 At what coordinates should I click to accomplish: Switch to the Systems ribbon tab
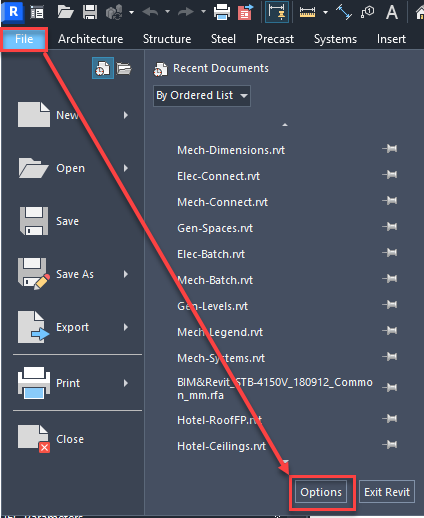(x=335, y=39)
